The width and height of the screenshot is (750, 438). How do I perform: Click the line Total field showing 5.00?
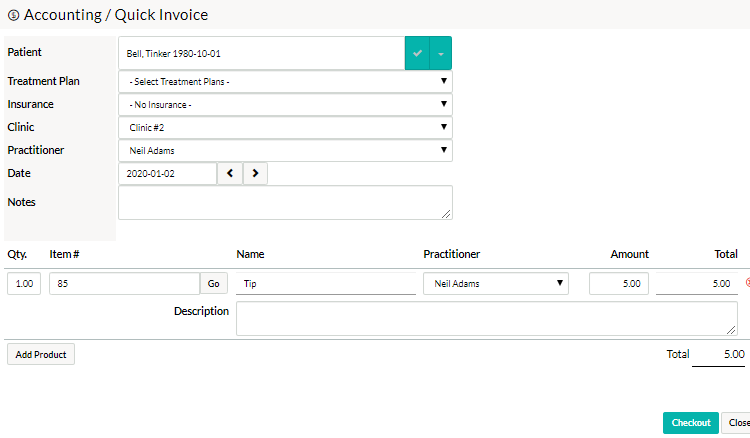pyautogui.click(x=696, y=284)
